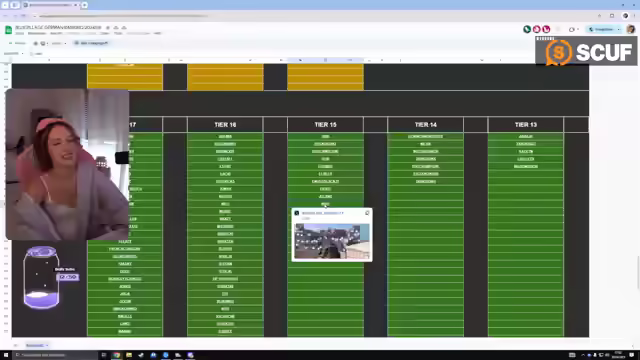Viewport: 640px width, 360px height.
Task: Open the sheet tab dropdown at bottom
Action: 47,345
